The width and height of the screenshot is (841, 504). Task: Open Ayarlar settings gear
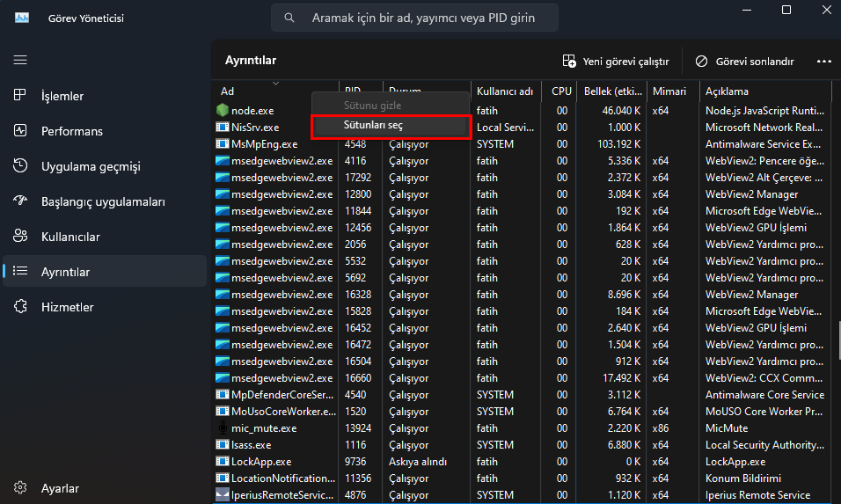coord(20,488)
